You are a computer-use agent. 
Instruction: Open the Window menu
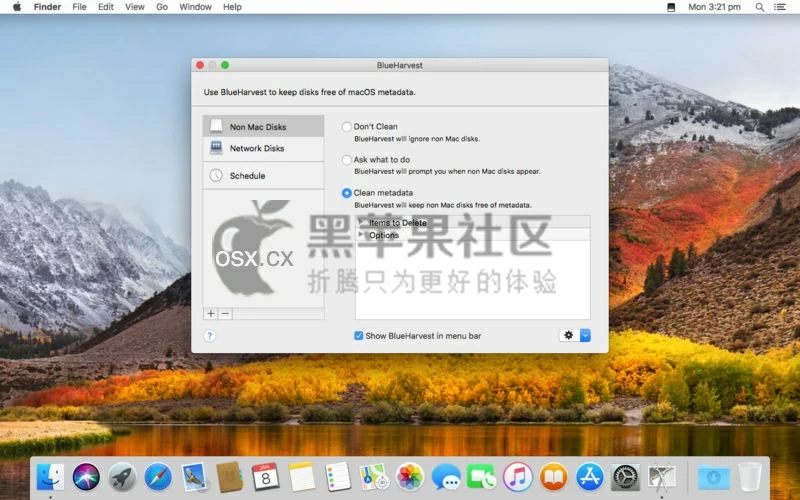click(195, 7)
